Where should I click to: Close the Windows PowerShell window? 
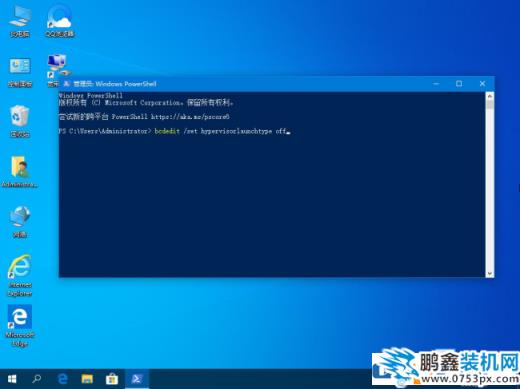(x=482, y=84)
